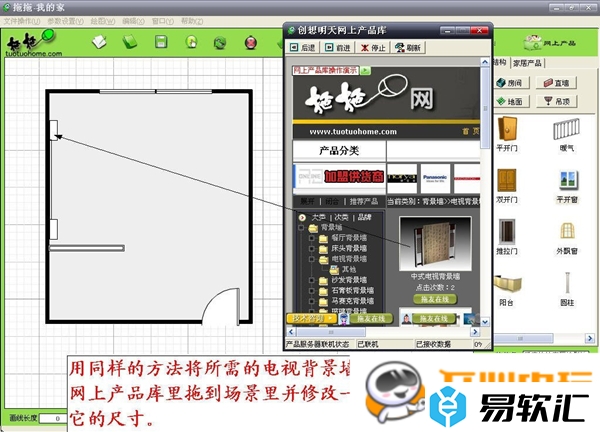Click 拖友在线 button under 中式电视背景墙
Image resolution: width=600 pixels, height=432 pixels.
tap(435, 299)
